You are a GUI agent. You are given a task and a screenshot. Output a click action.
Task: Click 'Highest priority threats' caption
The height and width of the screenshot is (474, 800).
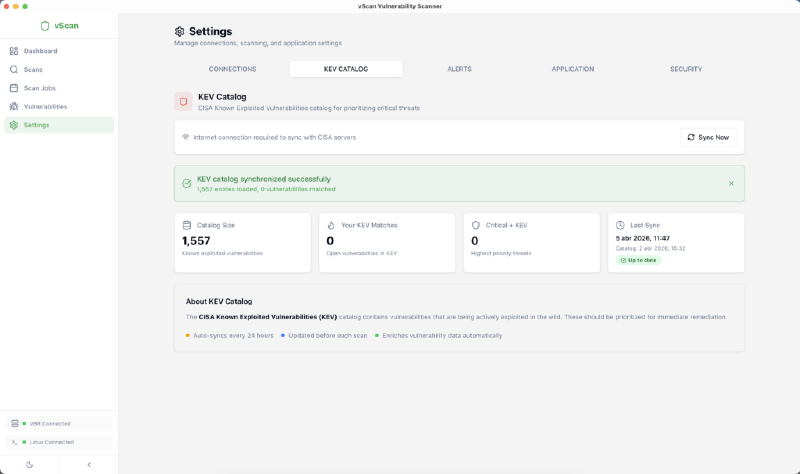click(x=501, y=253)
